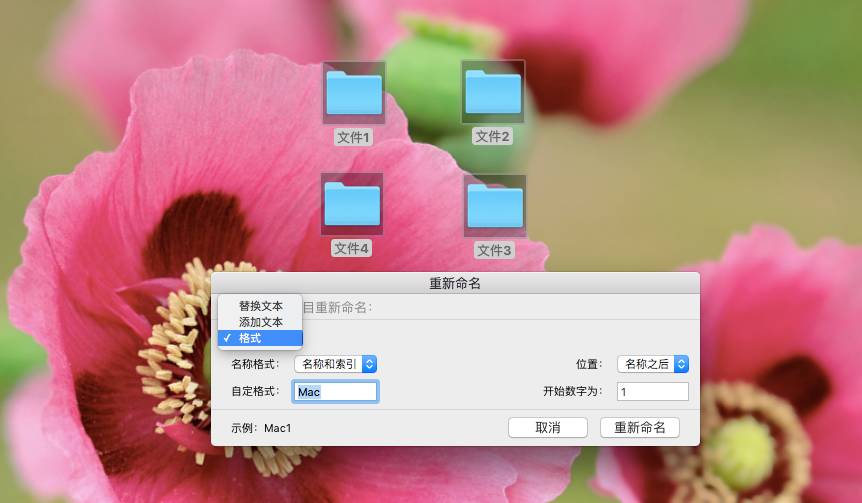Click the 文件1 folder name label
Screen dimensions: 862x503
(353, 137)
